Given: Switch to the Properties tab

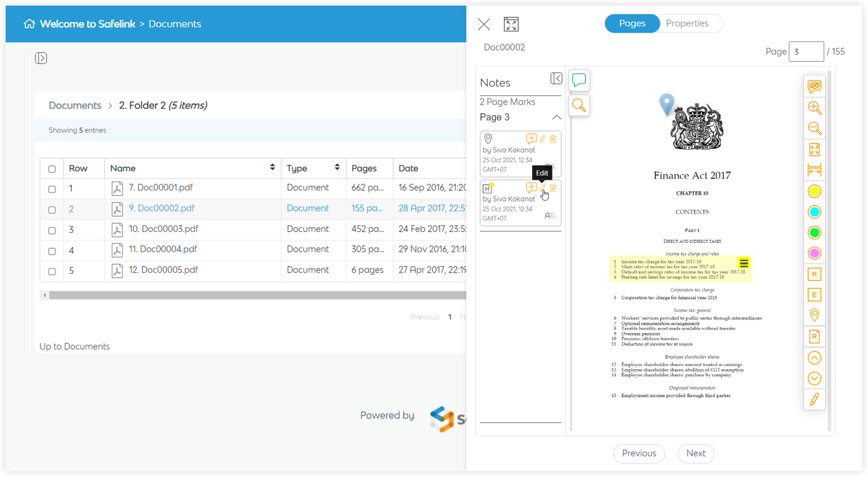Looking at the screenshot, I should [687, 23].
